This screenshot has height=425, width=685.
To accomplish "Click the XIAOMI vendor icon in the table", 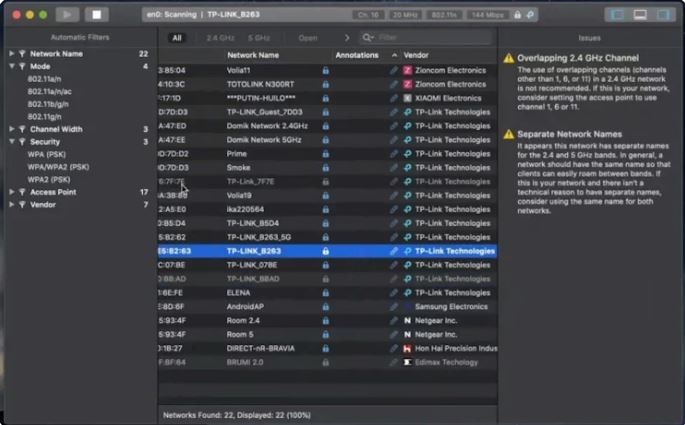I will tap(407, 98).
